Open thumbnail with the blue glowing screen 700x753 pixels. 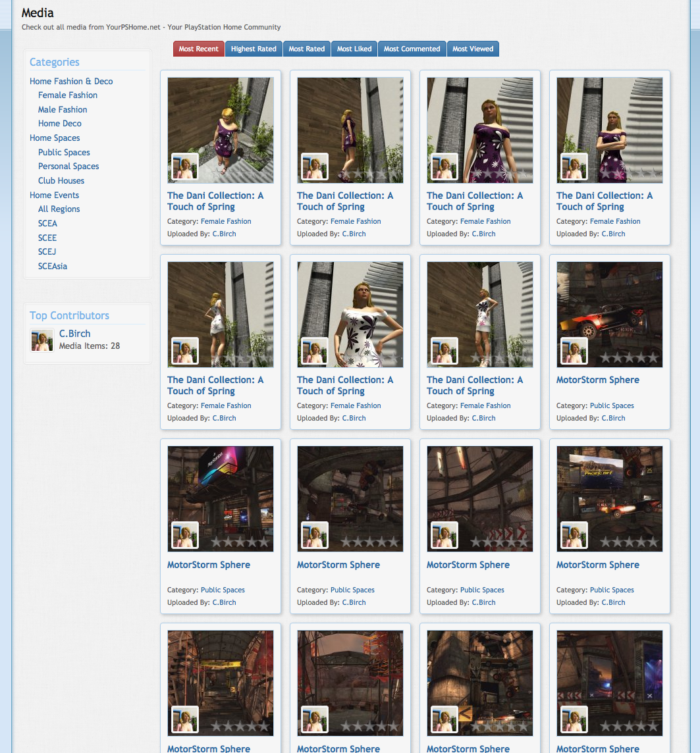[610, 683]
